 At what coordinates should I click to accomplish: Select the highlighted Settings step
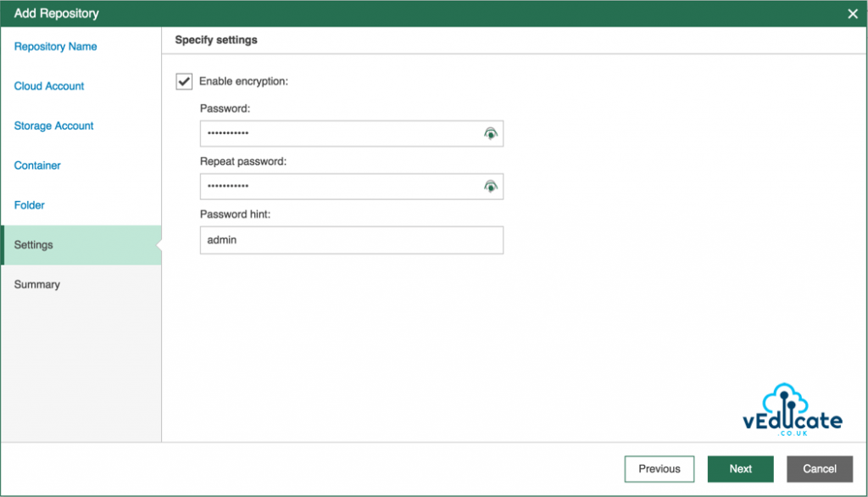point(34,244)
